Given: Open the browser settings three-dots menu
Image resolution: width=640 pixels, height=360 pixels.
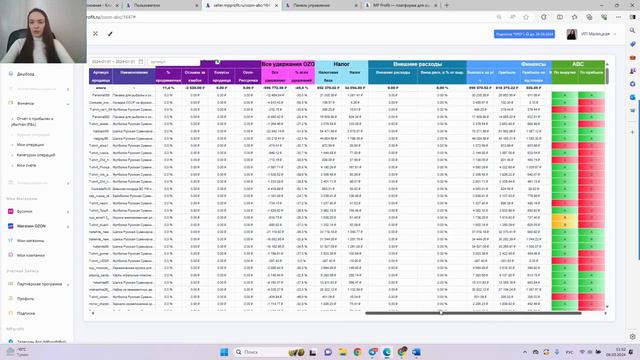Looking at the screenshot, I should coord(618,17).
